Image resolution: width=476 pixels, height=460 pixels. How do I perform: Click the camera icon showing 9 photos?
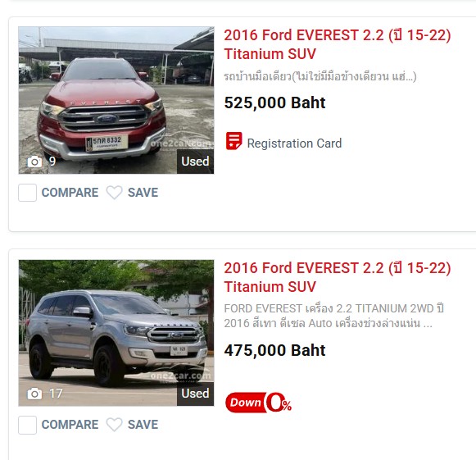click(34, 162)
